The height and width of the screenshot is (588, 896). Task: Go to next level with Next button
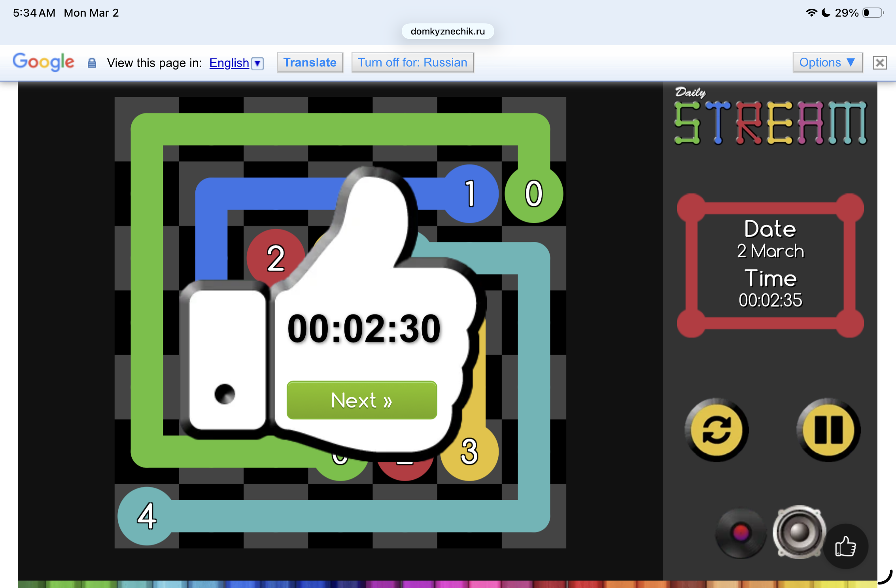pyautogui.click(x=361, y=400)
